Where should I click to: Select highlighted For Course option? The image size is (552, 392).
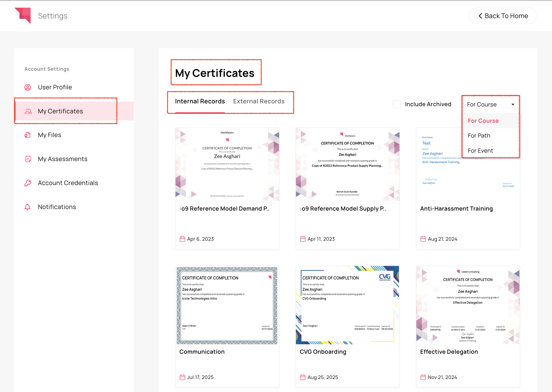click(x=483, y=121)
